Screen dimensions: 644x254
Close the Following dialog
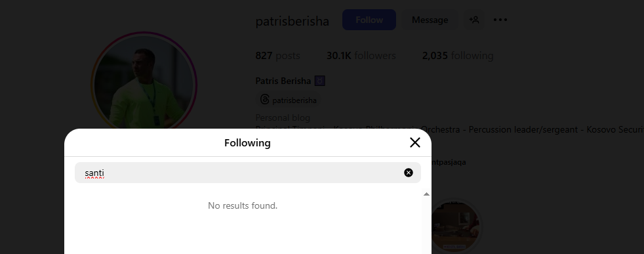pos(415,142)
